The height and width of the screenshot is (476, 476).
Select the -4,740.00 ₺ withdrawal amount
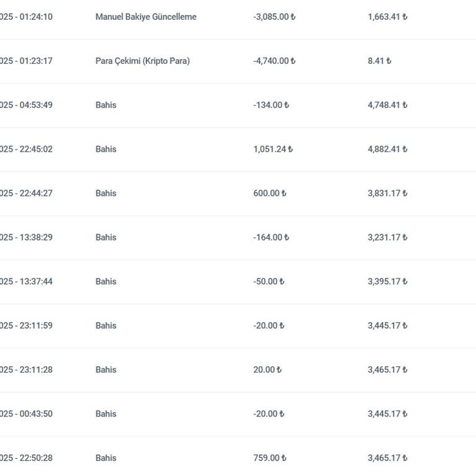pos(274,61)
